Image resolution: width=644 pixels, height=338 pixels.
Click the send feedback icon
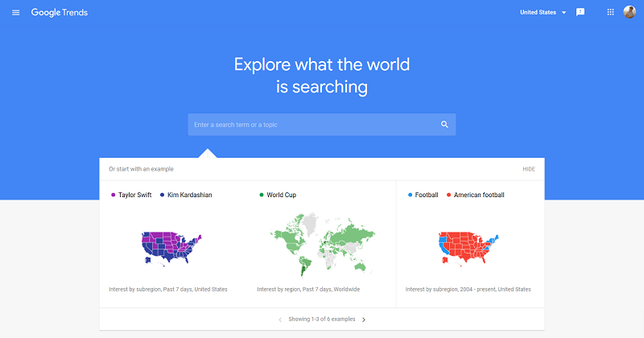click(x=580, y=13)
